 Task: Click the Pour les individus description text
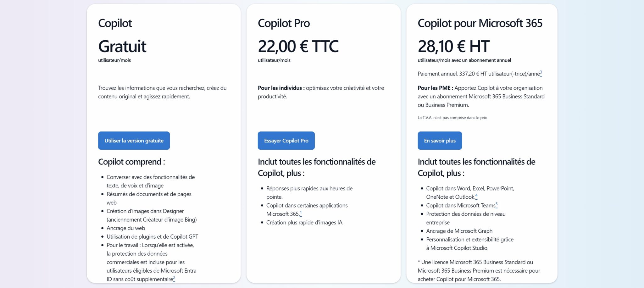[x=321, y=92]
